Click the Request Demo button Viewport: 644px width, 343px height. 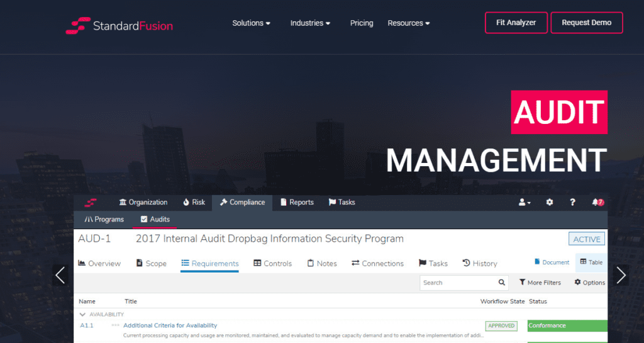(x=587, y=23)
